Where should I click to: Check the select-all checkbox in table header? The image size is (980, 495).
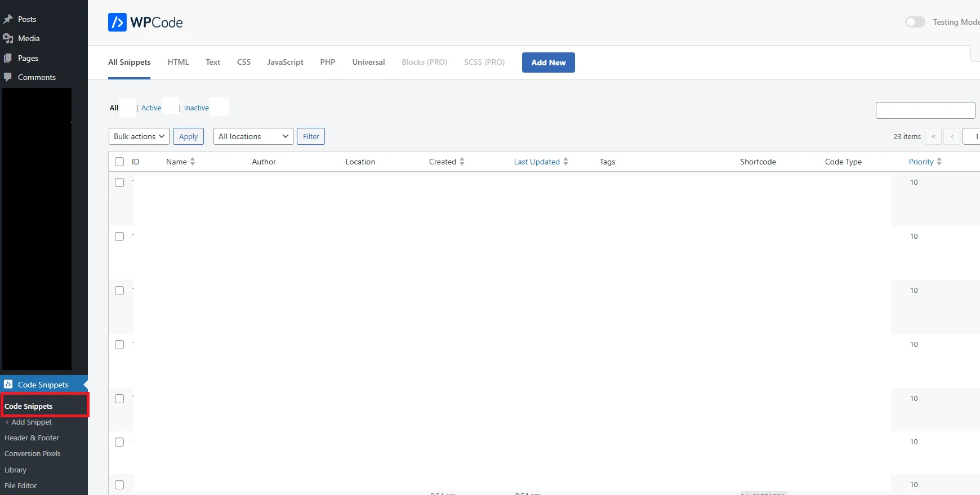point(119,162)
